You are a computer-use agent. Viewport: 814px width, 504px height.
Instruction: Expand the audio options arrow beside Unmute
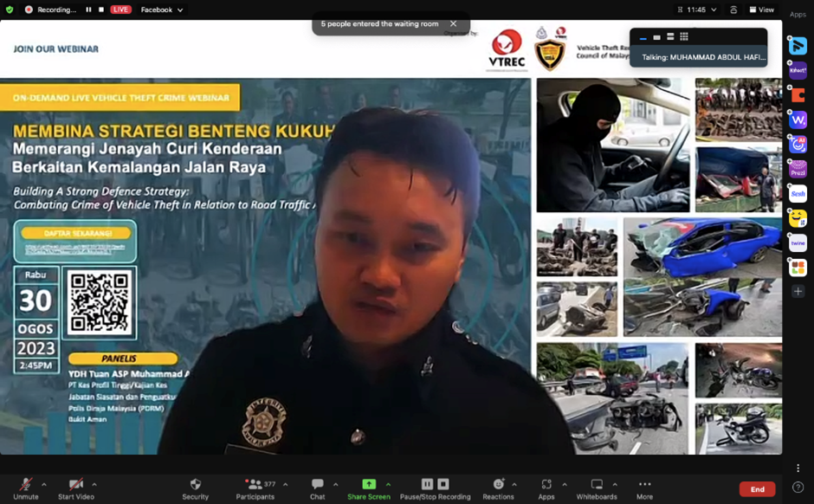click(x=44, y=485)
